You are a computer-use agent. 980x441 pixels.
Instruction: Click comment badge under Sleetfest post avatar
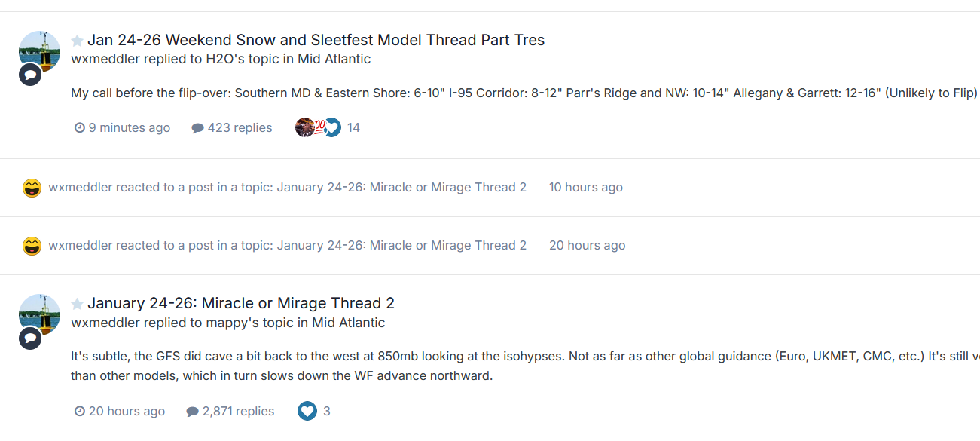pyautogui.click(x=30, y=75)
